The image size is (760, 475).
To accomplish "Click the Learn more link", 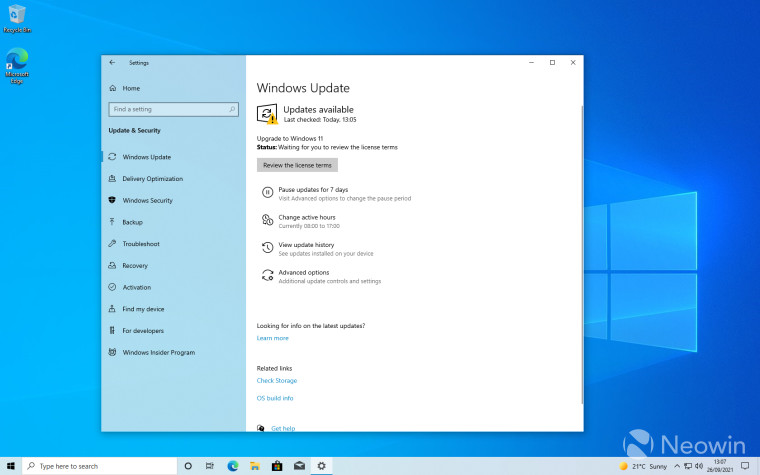I will 272,338.
